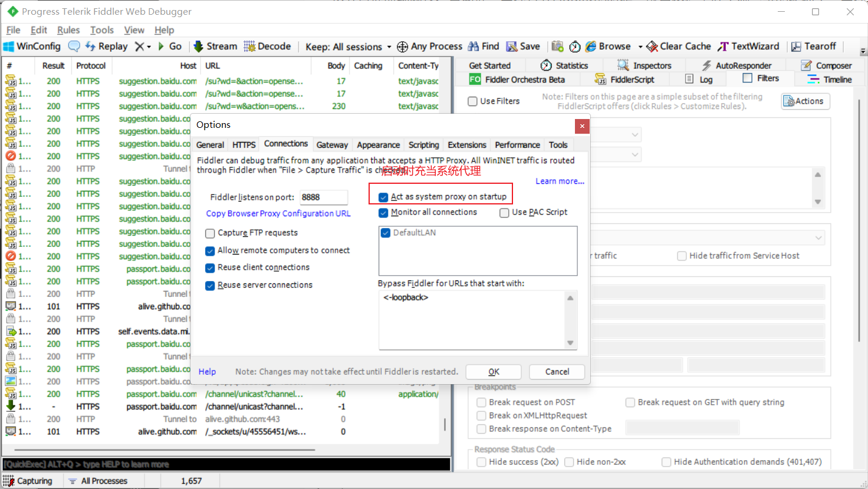The width and height of the screenshot is (868, 489).
Task: Toggle the Decode toolbar button
Action: pos(267,46)
